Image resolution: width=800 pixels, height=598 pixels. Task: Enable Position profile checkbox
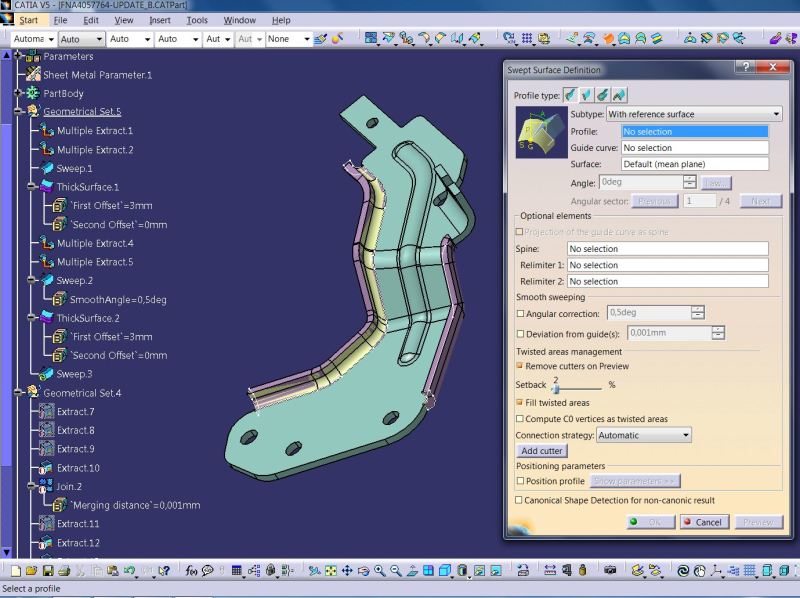pyautogui.click(x=520, y=481)
